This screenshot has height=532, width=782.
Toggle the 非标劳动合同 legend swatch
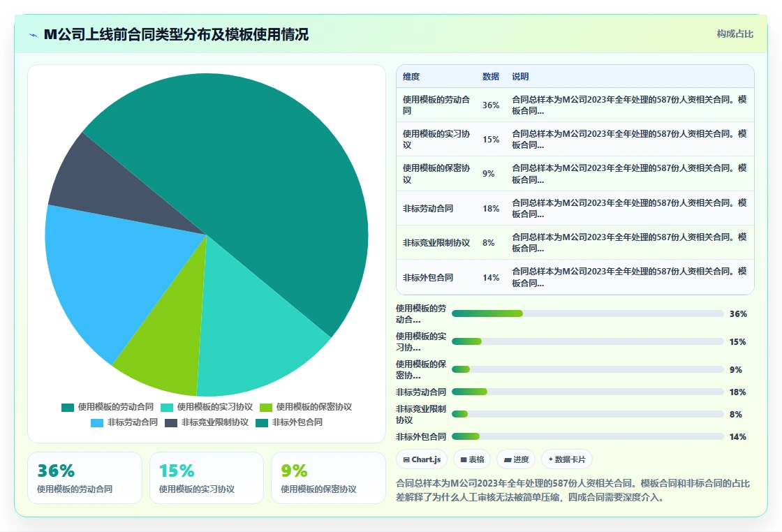97,423
